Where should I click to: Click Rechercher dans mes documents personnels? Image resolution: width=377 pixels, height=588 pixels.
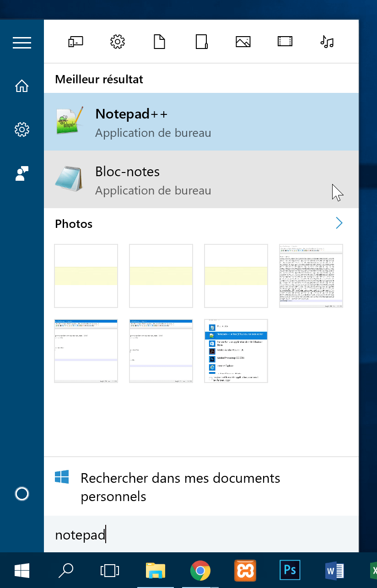tap(201, 486)
